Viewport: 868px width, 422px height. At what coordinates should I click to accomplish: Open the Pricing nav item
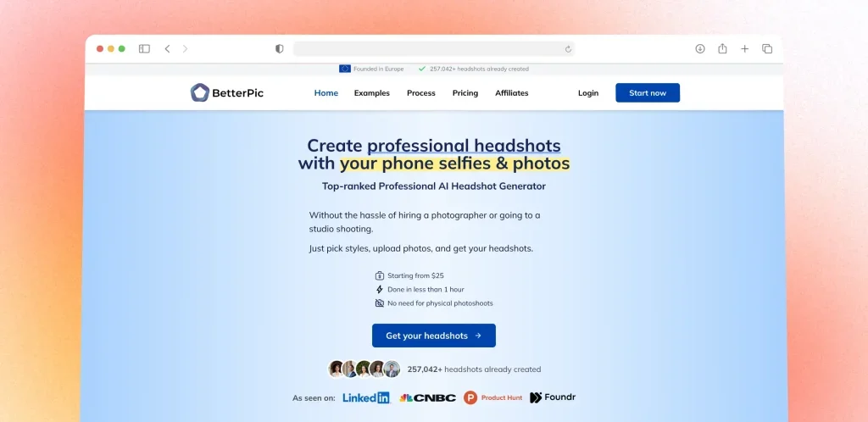(x=465, y=93)
